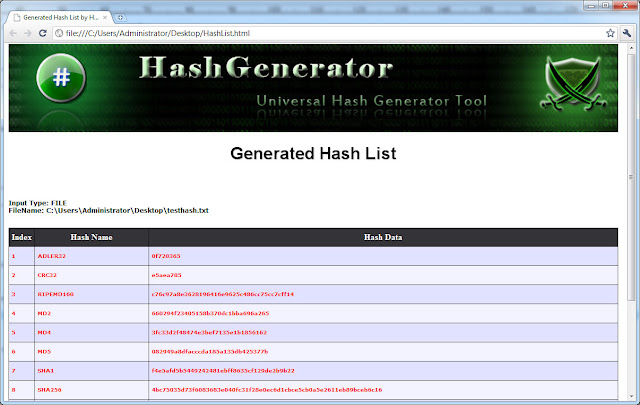
Task: Click the scrollbar down arrow
Action: coord(631,399)
